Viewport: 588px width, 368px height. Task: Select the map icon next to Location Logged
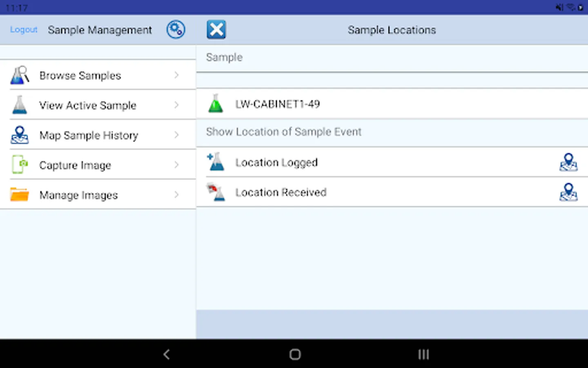point(569,162)
